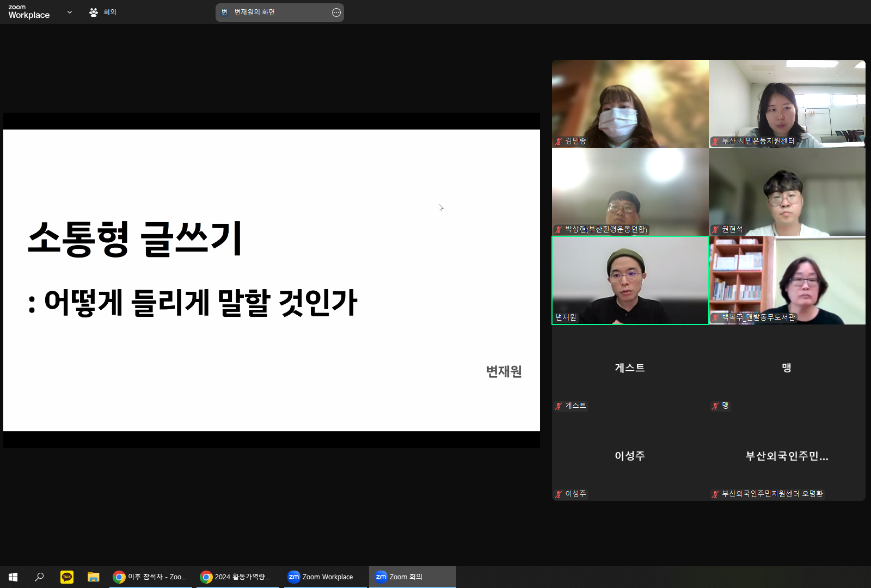Switch to Zoom Workplace taskbar window
This screenshot has width=871, height=588.
[325, 577]
